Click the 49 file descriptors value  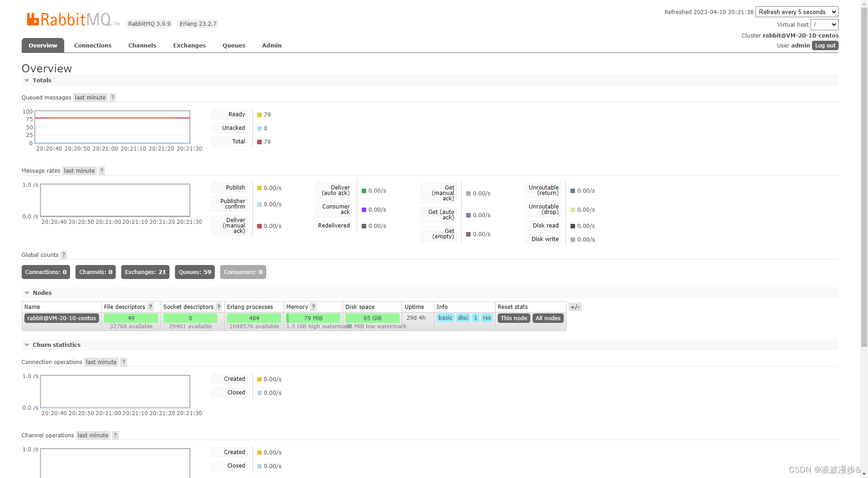[131, 318]
